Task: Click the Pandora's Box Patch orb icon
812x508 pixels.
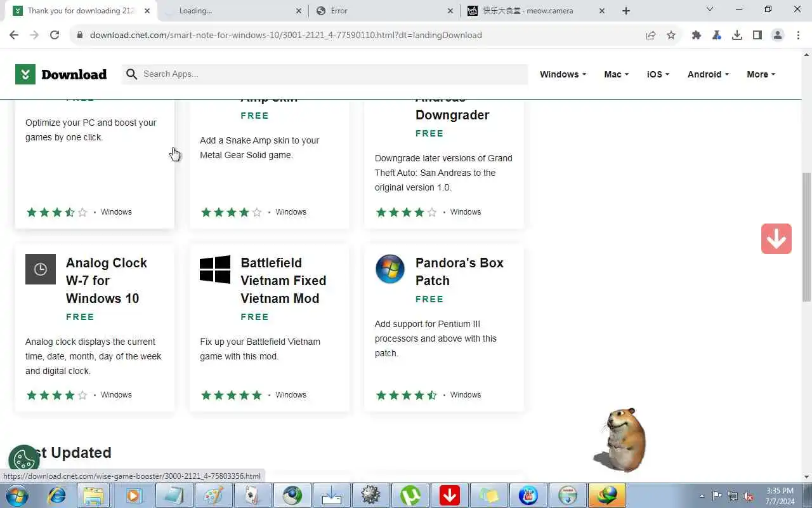Action: [x=390, y=269]
